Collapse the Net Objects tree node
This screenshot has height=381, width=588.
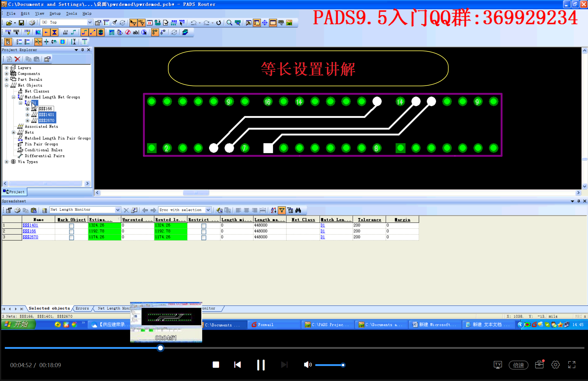click(7, 85)
